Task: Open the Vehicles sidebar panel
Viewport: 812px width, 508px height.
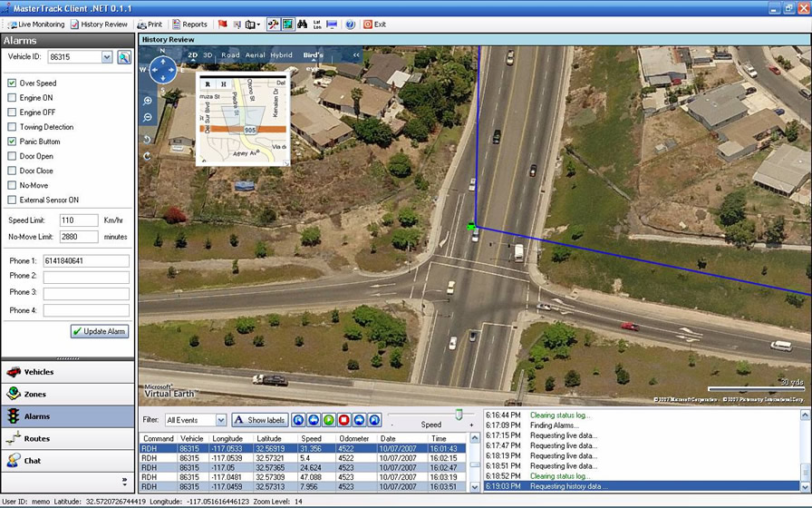Action: [x=68, y=372]
